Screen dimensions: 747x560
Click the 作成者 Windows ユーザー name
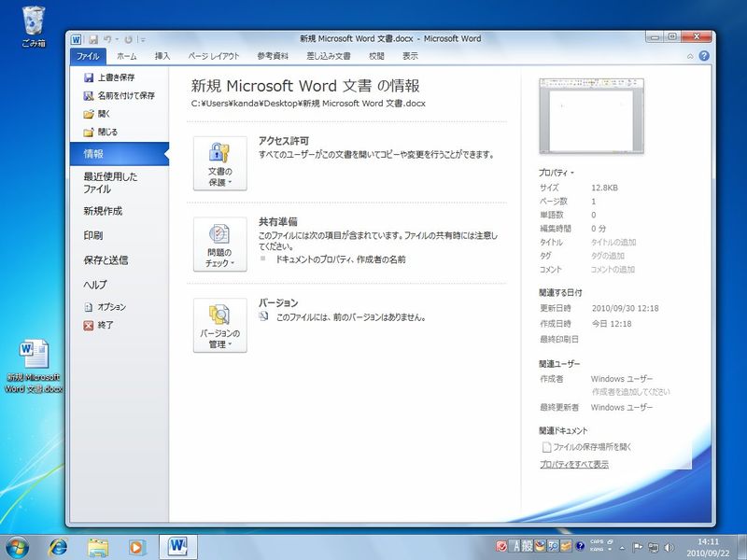(622, 379)
